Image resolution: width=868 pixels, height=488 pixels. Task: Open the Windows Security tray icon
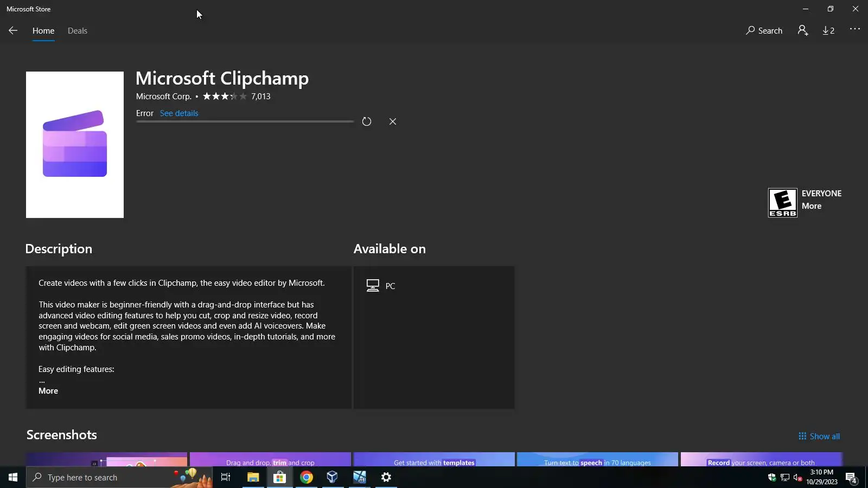pyautogui.click(x=772, y=477)
